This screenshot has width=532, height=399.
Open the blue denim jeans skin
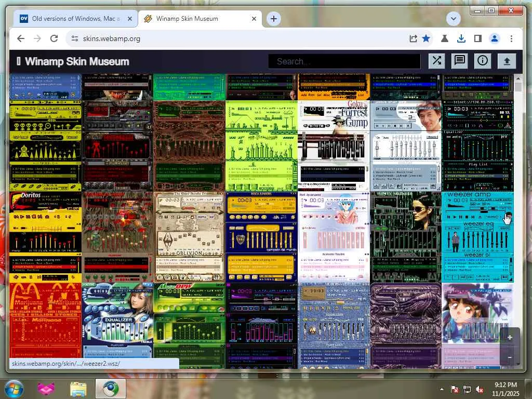[334, 325]
